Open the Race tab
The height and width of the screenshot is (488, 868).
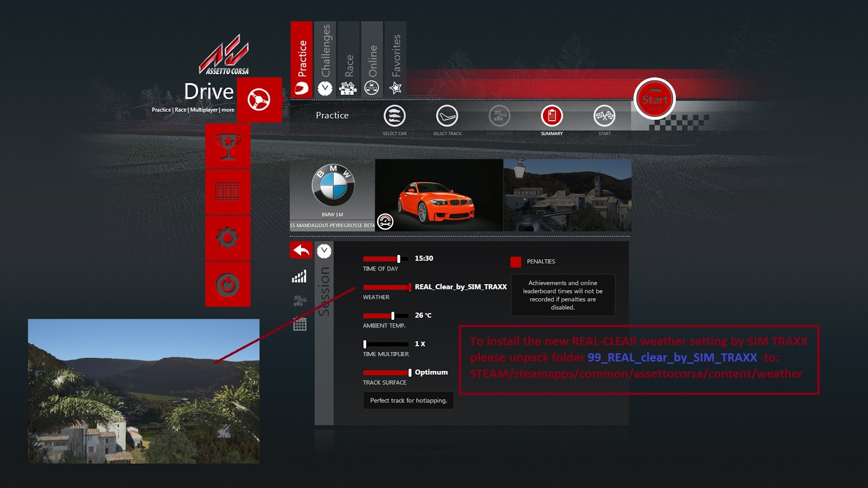349,60
